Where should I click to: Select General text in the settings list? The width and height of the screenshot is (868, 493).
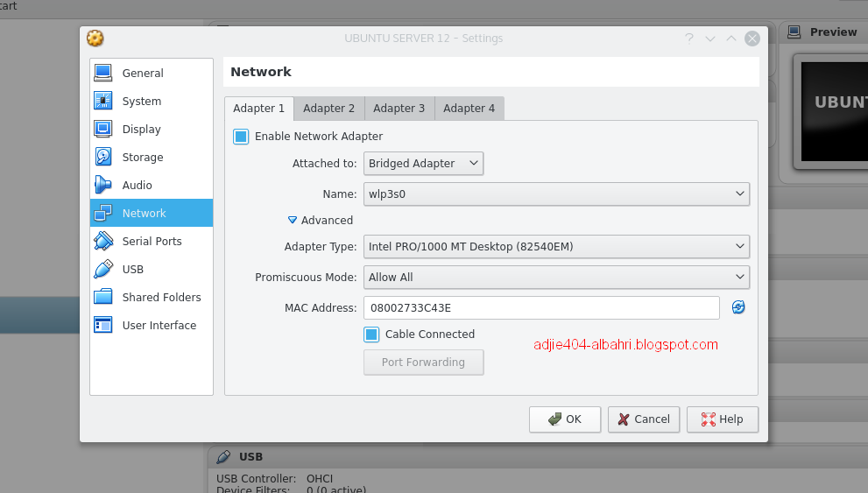pyautogui.click(x=143, y=73)
